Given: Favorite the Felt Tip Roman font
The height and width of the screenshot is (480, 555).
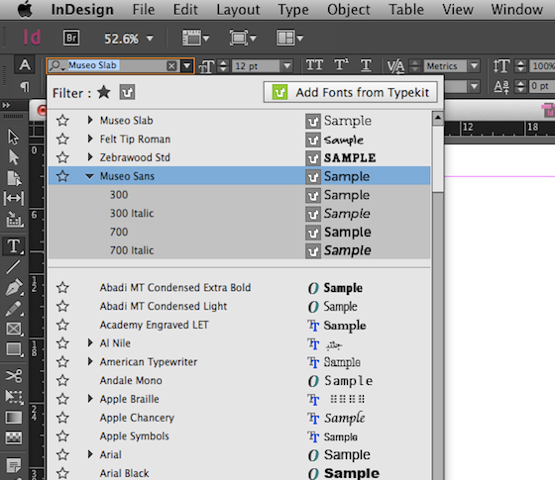Looking at the screenshot, I should click(x=63, y=139).
